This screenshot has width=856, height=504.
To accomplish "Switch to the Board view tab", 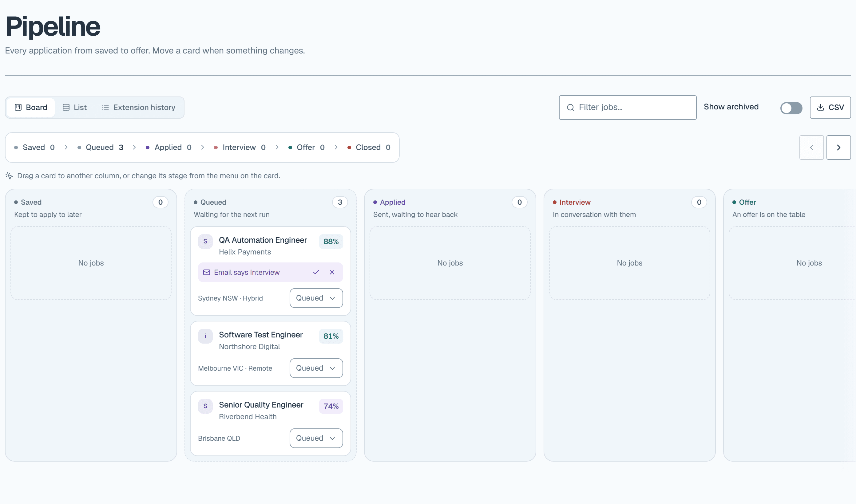I will pos(31,108).
